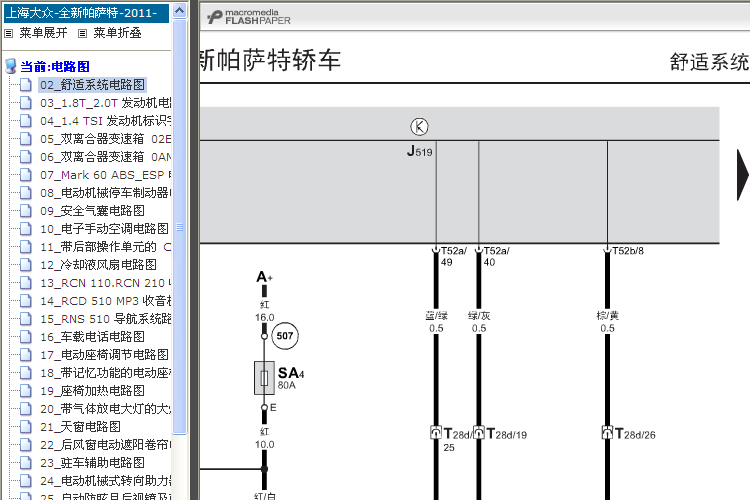Click the K symbol in the J519 module

tap(419, 127)
